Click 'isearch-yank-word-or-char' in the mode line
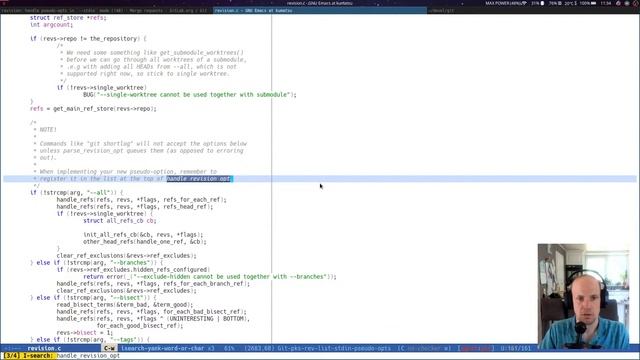Viewport: 640px width, 360px height. (163, 348)
